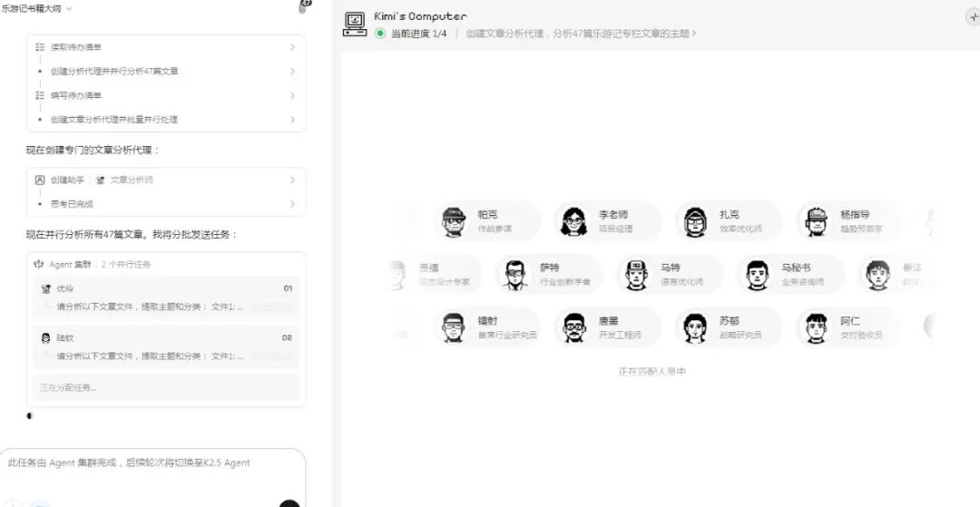Screen dimensions: 980x507
Task: Click 马特 语言优化师 avatar
Action: click(635, 275)
